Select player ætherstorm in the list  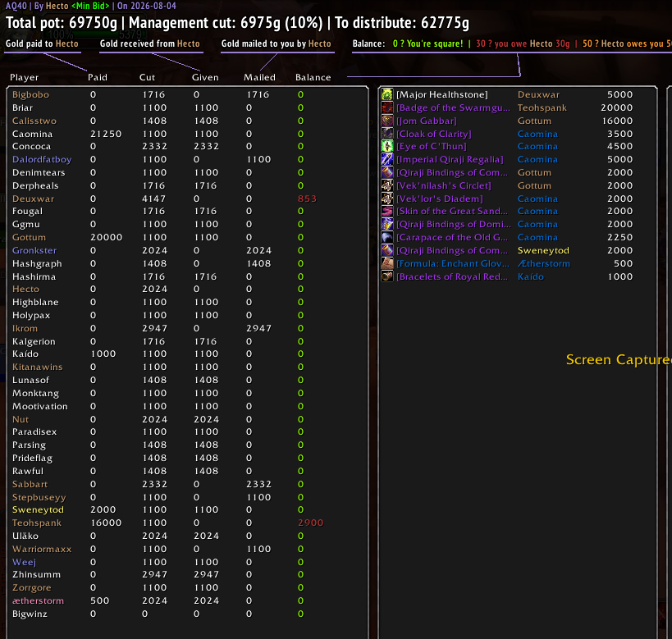(x=38, y=600)
